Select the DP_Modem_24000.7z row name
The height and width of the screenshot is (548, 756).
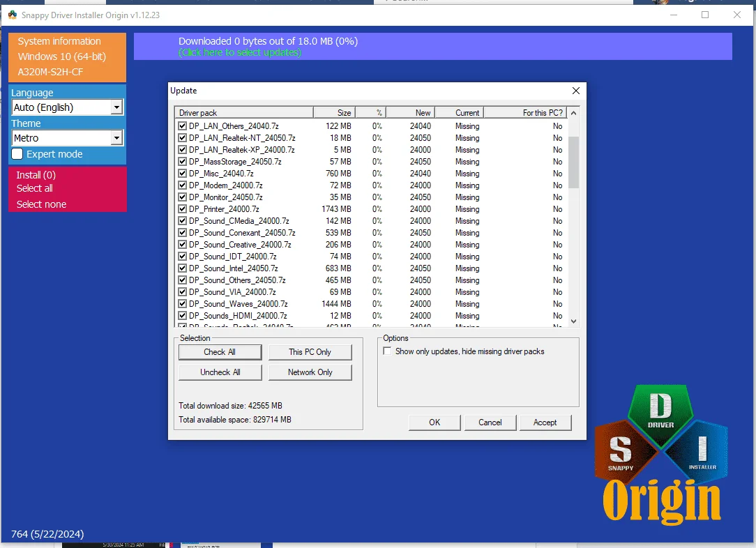(x=226, y=185)
